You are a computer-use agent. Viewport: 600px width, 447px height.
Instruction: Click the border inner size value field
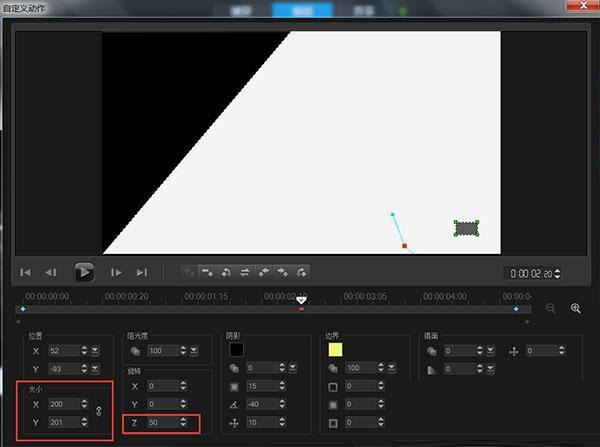361,423
